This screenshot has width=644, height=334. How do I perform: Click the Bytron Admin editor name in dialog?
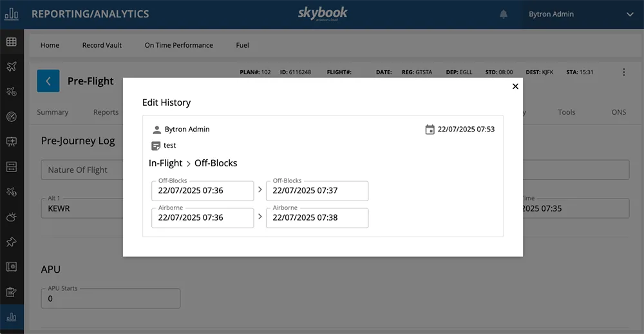[187, 129]
